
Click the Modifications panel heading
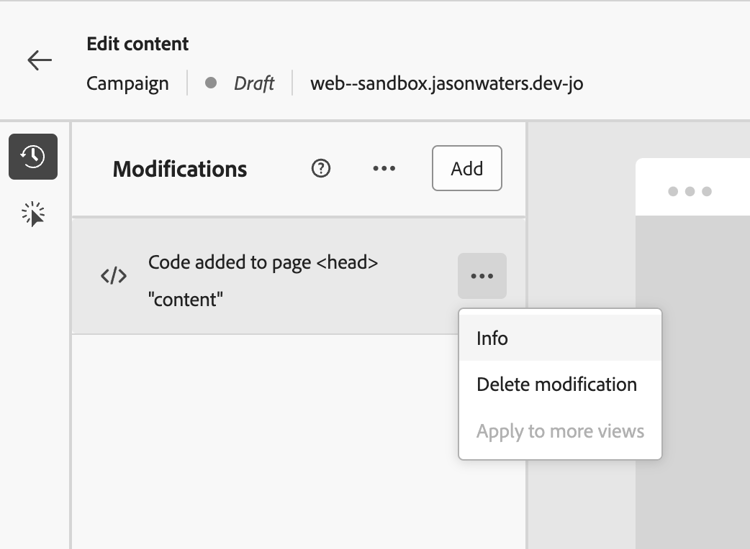pos(180,169)
